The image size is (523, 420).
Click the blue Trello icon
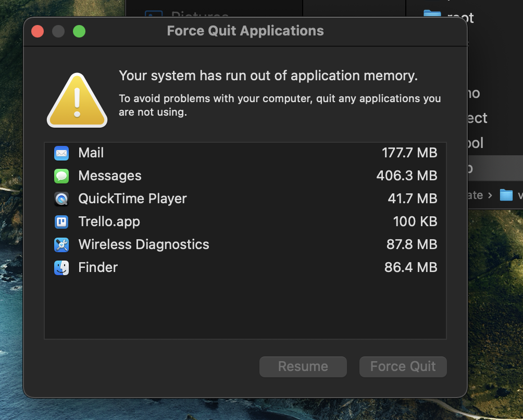pyautogui.click(x=61, y=222)
